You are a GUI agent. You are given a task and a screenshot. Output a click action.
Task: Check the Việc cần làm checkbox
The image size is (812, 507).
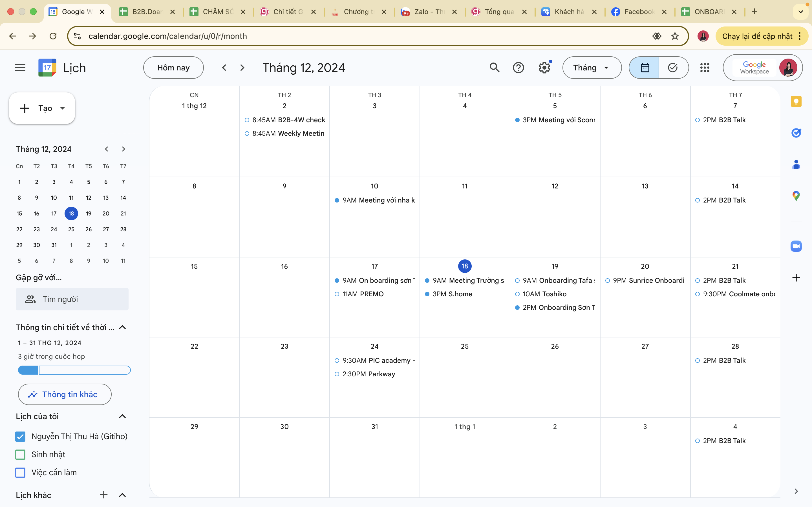coord(21,472)
